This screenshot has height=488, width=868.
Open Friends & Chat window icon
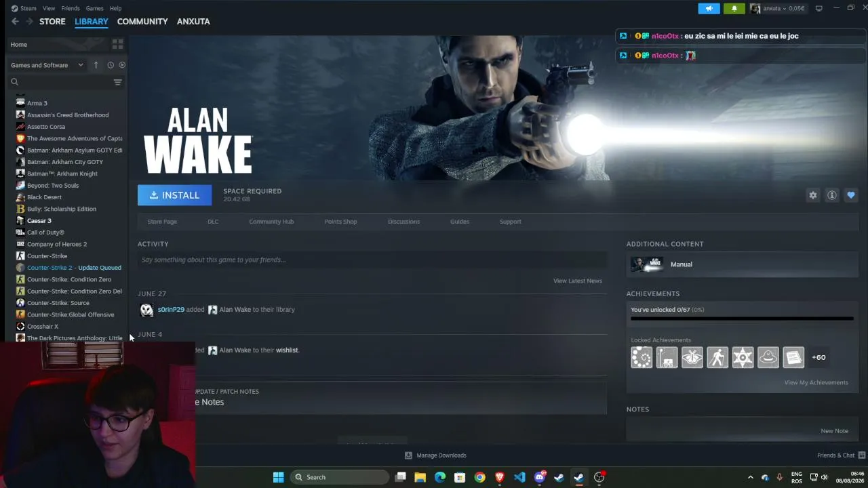point(862,455)
